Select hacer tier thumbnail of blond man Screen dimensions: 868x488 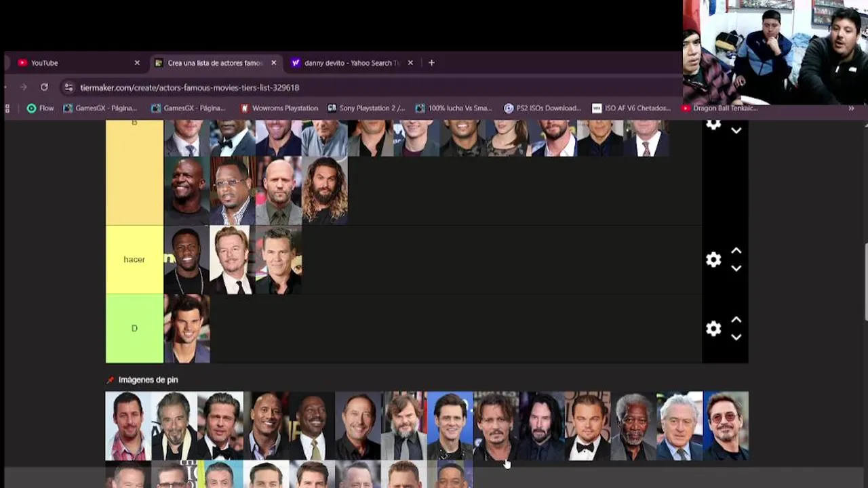click(233, 260)
